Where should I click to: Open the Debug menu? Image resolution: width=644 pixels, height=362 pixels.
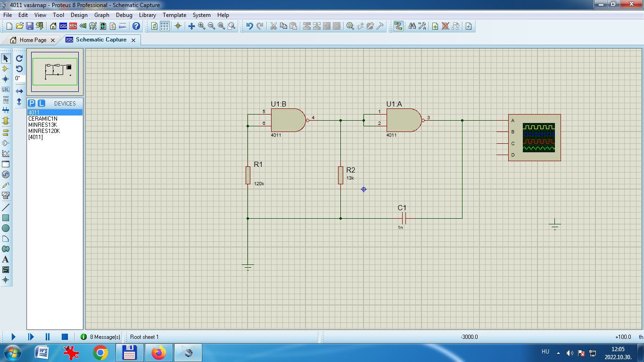click(x=124, y=15)
